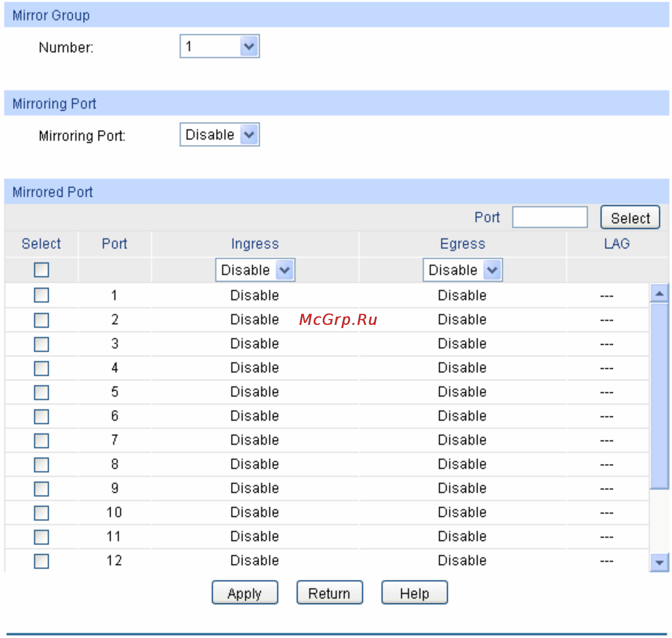Check the checkbox for port 10
This screenshot has width=672, height=638.
(x=41, y=513)
